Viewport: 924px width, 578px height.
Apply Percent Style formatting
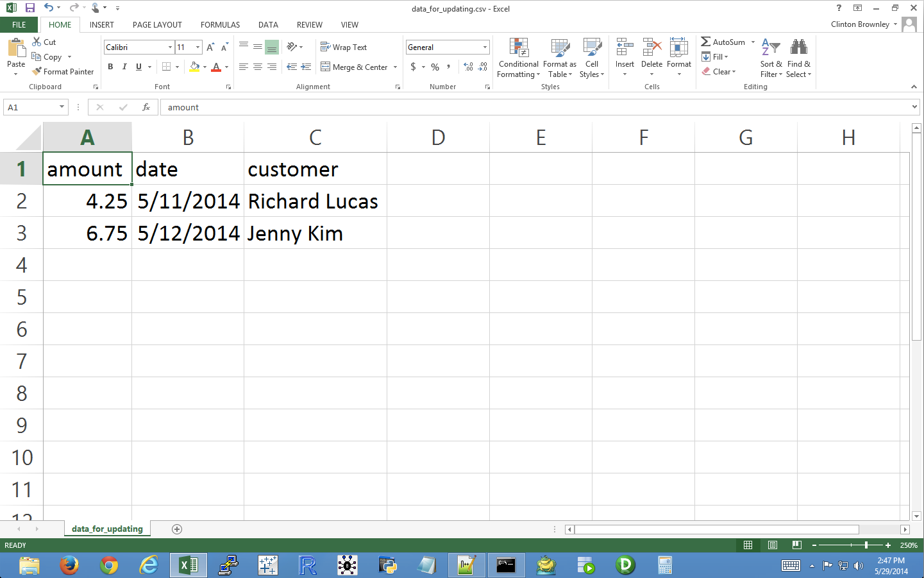click(x=435, y=66)
